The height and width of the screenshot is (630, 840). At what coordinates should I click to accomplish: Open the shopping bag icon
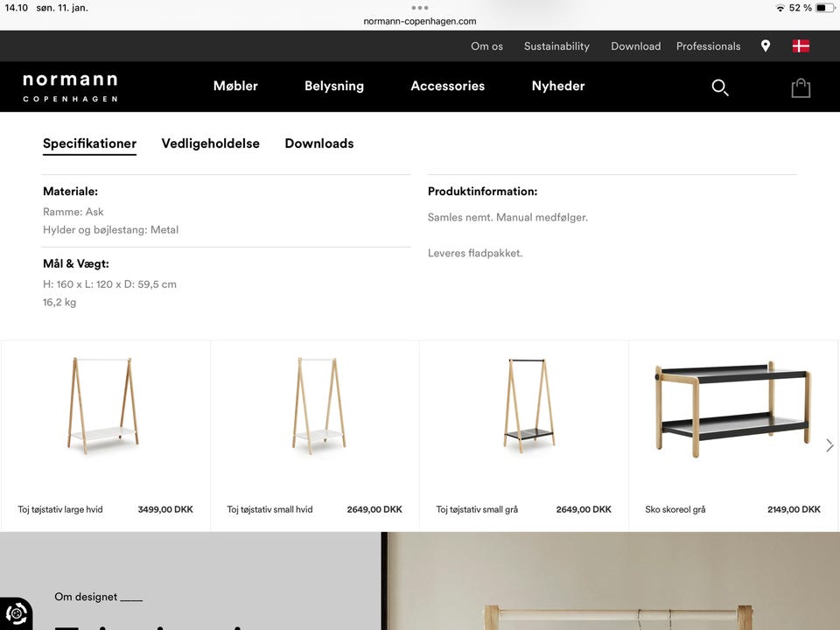point(801,87)
